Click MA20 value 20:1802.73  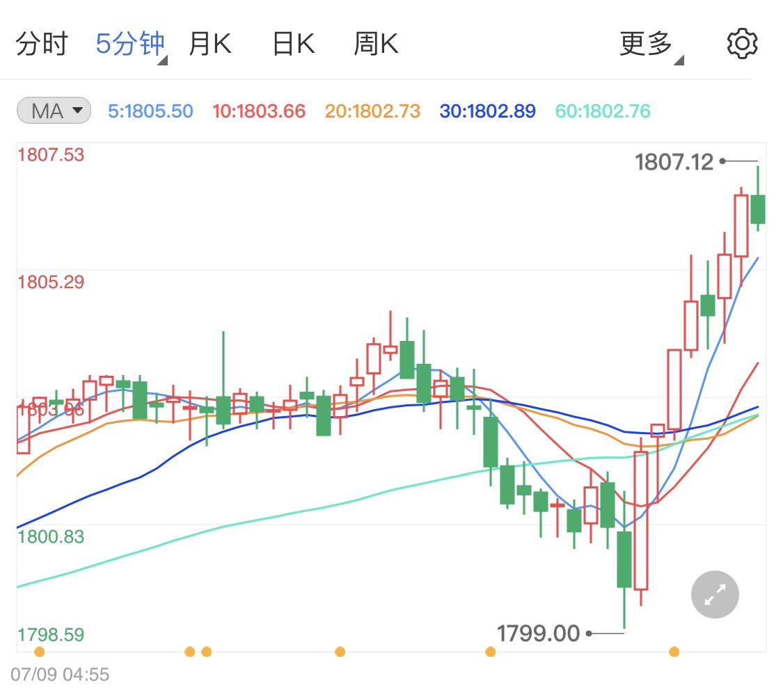tap(372, 111)
